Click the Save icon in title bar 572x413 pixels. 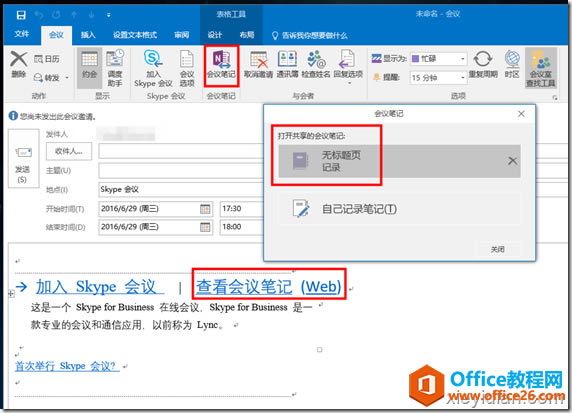click(x=21, y=15)
